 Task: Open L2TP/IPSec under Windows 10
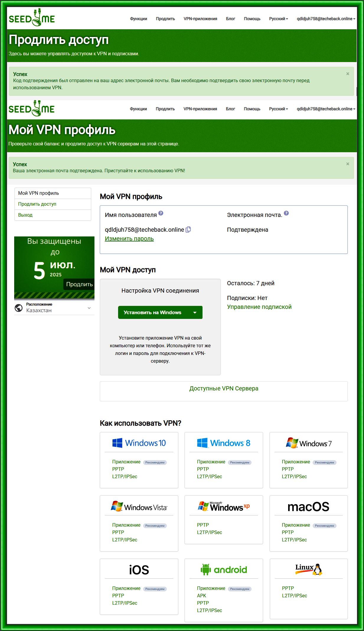point(125,476)
